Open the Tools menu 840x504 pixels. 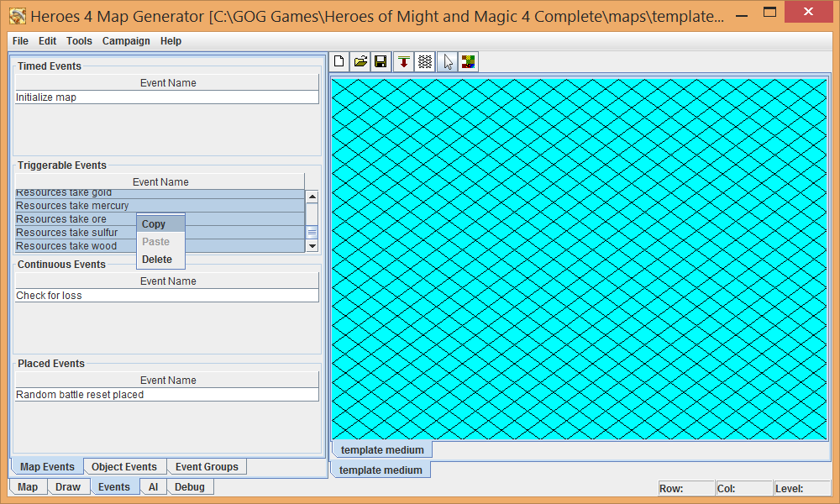[79, 40]
